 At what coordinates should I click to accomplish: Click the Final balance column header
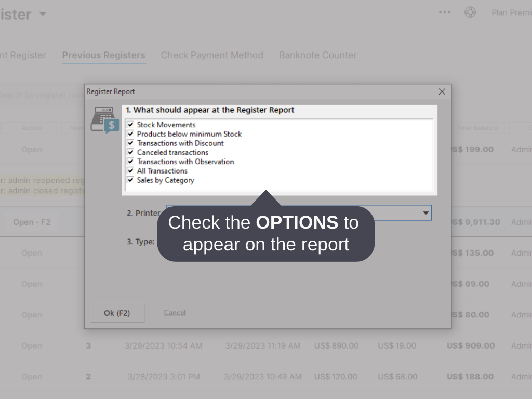coord(477,128)
